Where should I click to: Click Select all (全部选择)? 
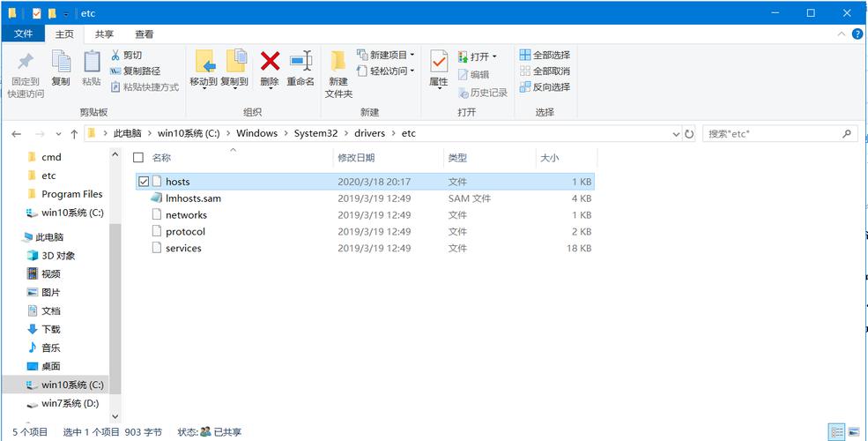545,56
